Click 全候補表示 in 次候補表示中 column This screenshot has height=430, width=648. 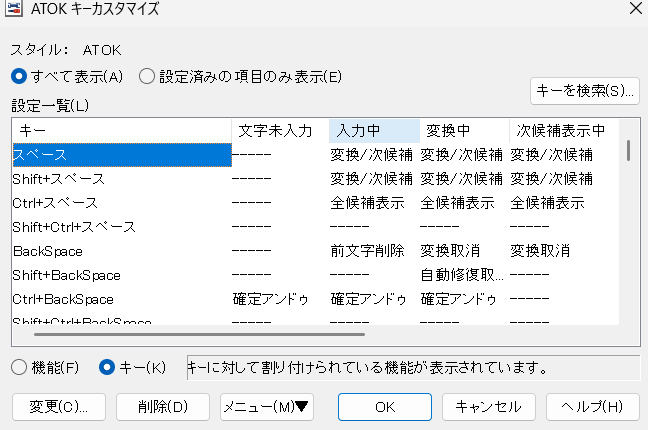point(548,203)
